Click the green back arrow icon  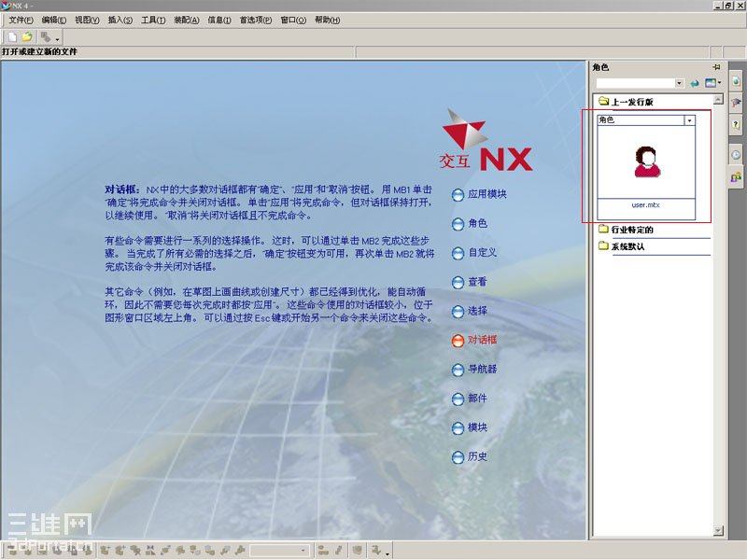[695, 83]
